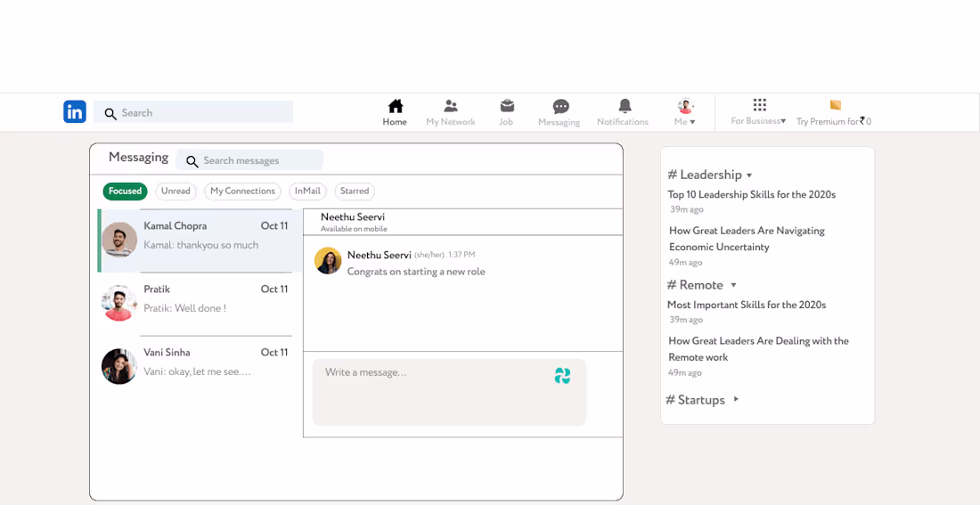Collapse the # Leadership section
980x505 pixels.
pyautogui.click(x=749, y=175)
